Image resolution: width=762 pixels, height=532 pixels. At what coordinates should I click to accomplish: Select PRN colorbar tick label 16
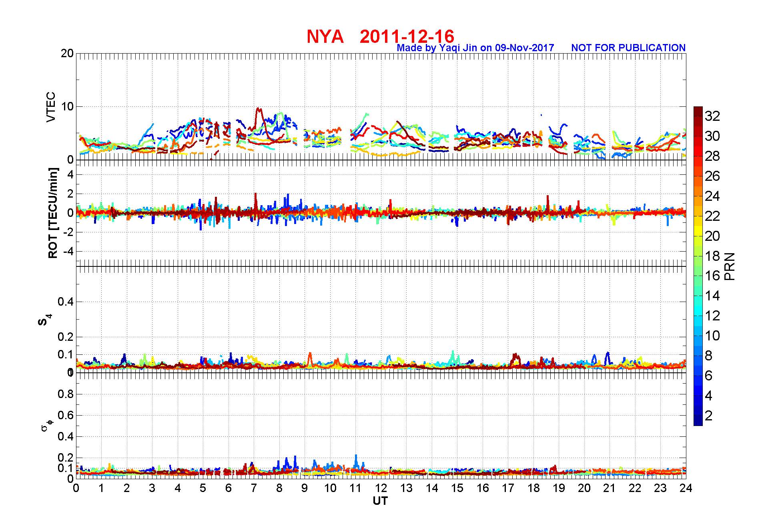click(x=712, y=276)
